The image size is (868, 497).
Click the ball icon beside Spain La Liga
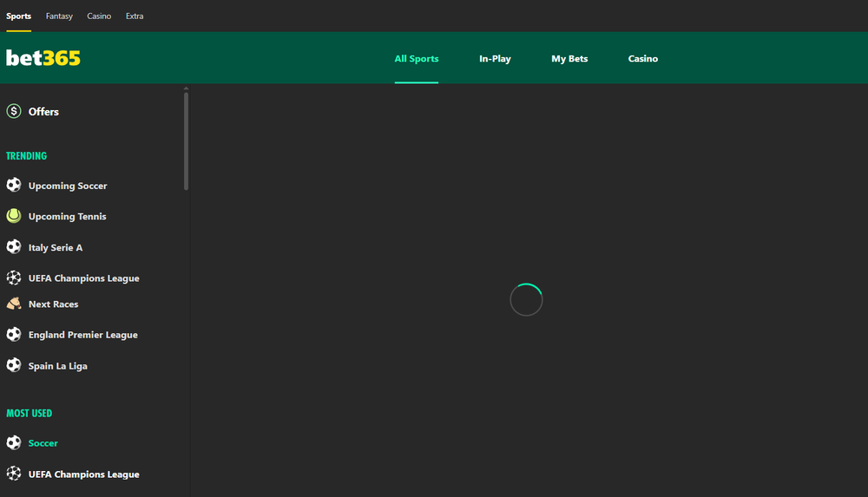pyautogui.click(x=14, y=365)
